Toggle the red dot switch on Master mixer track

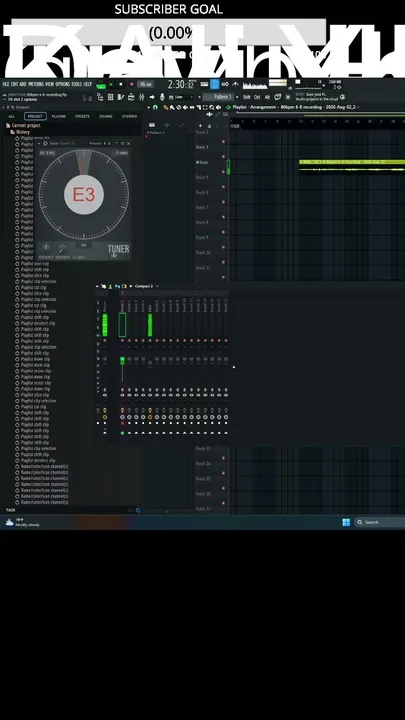(x=105, y=340)
